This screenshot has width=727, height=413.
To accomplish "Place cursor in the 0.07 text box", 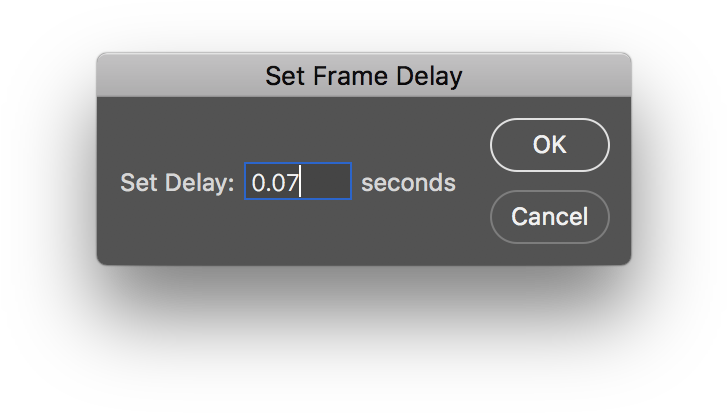I will point(298,182).
